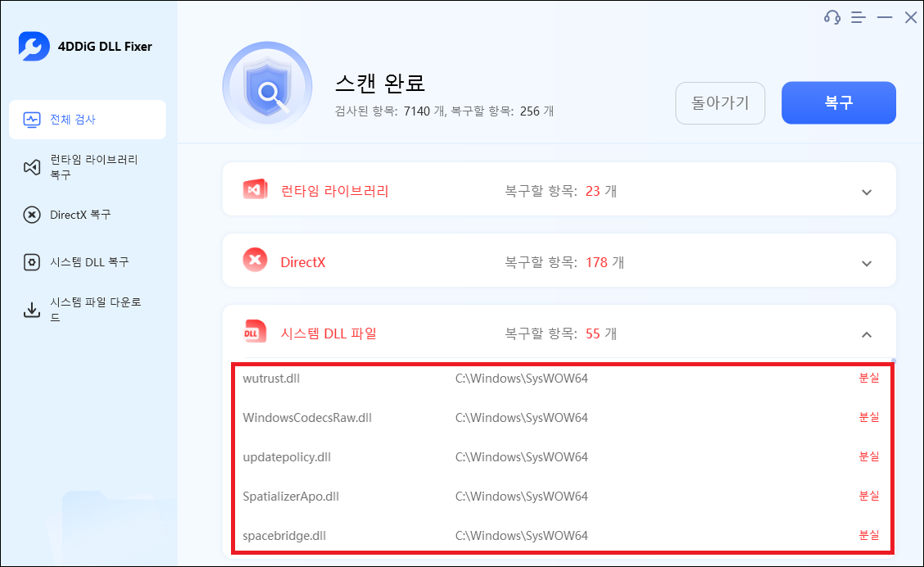Click the 런타임 라이브러리 복구 sidebar icon
The image size is (924, 567).
point(31,167)
